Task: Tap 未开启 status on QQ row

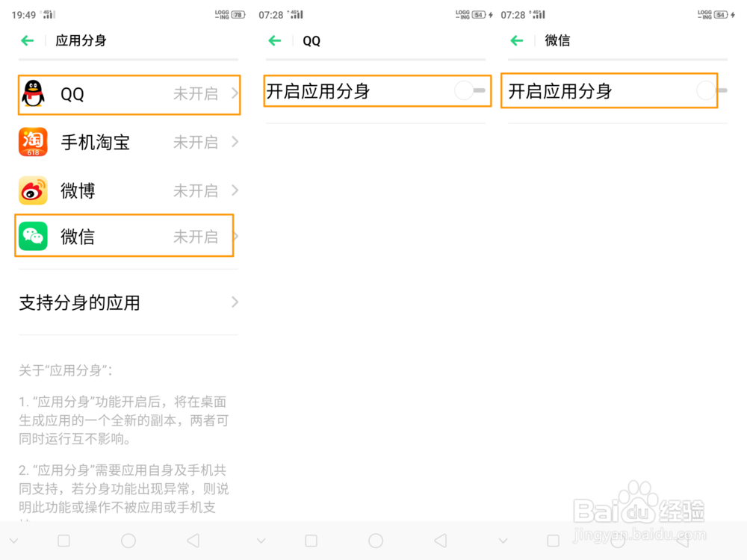Action: [x=196, y=94]
